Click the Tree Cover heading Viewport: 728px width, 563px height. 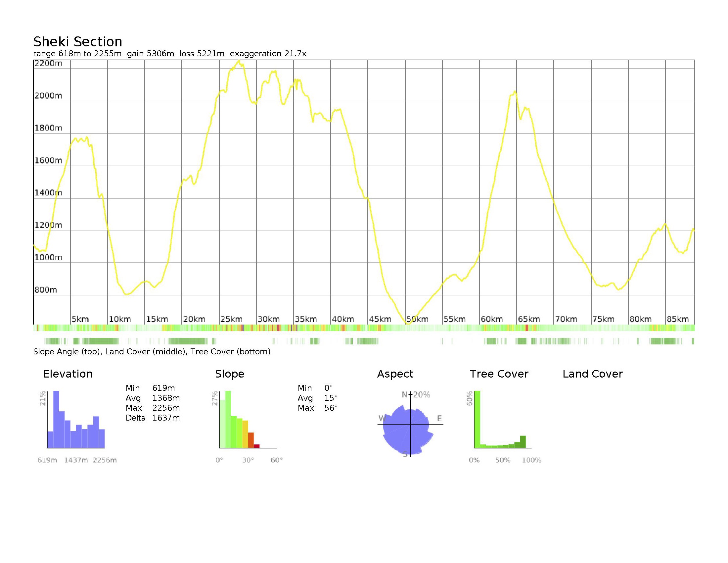499,374
